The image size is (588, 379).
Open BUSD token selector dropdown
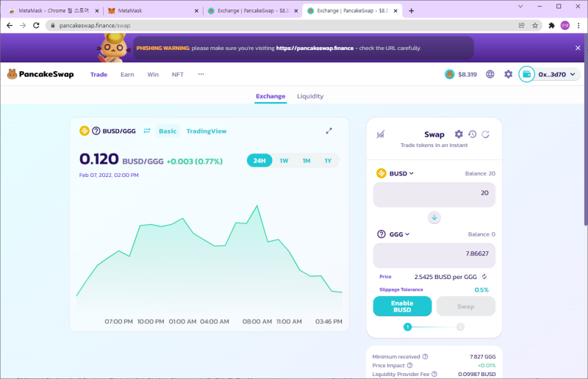tap(395, 173)
